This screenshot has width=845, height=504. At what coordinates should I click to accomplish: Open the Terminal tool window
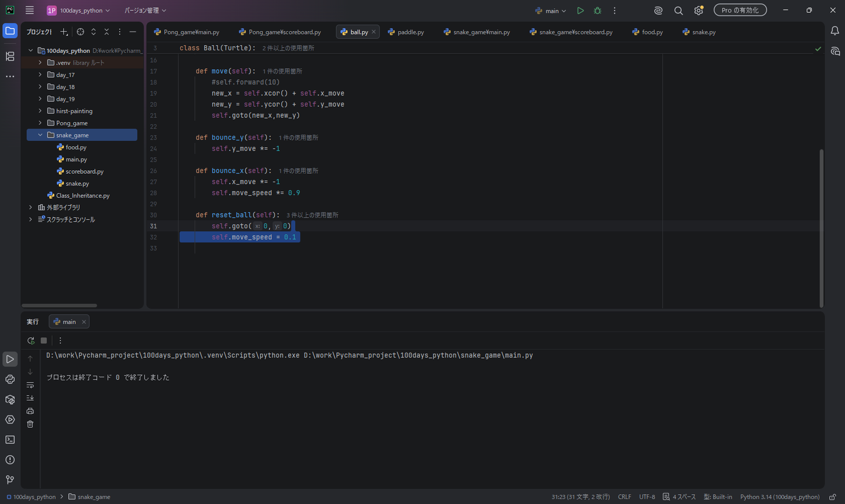[x=10, y=439]
